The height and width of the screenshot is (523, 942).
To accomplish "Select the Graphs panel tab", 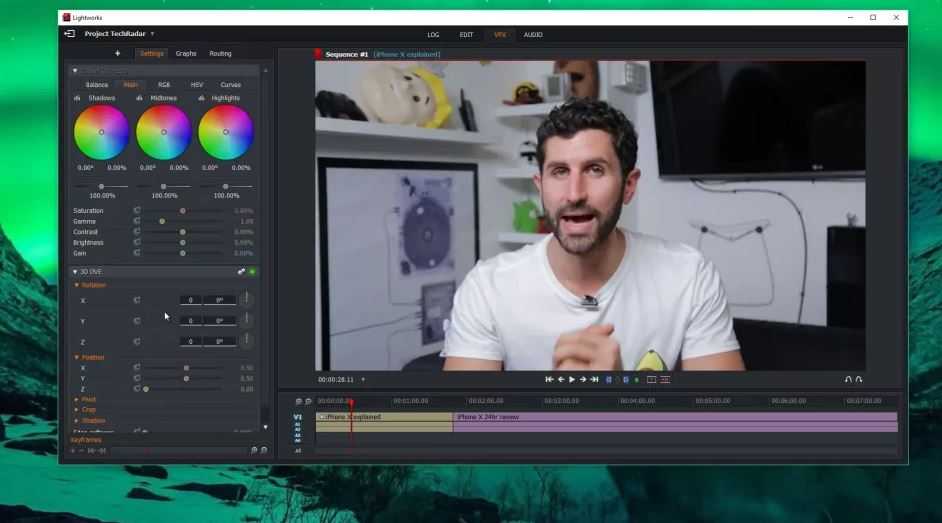I will (x=186, y=53).
